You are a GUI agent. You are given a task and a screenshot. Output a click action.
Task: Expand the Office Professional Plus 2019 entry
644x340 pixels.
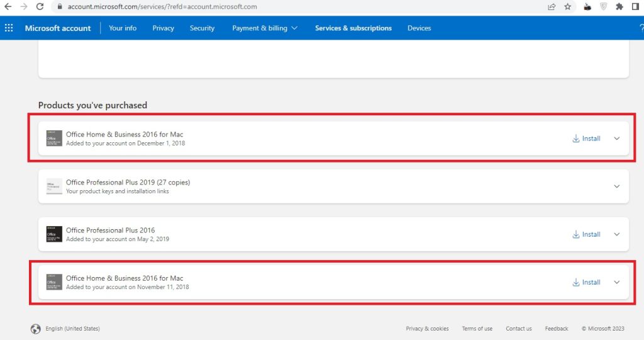point(616,186)
